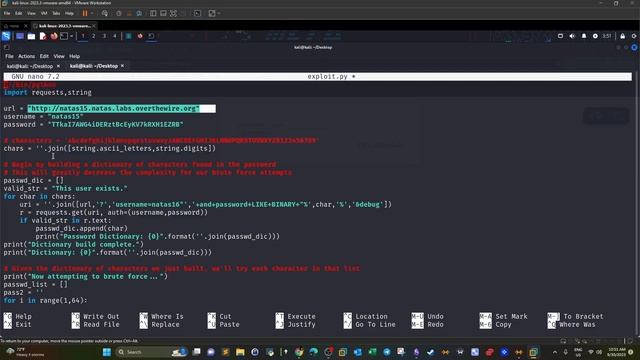This screenshot has height=360, width=640.
Task: Open the terminal View menu
Action: [x=59, y=56]
